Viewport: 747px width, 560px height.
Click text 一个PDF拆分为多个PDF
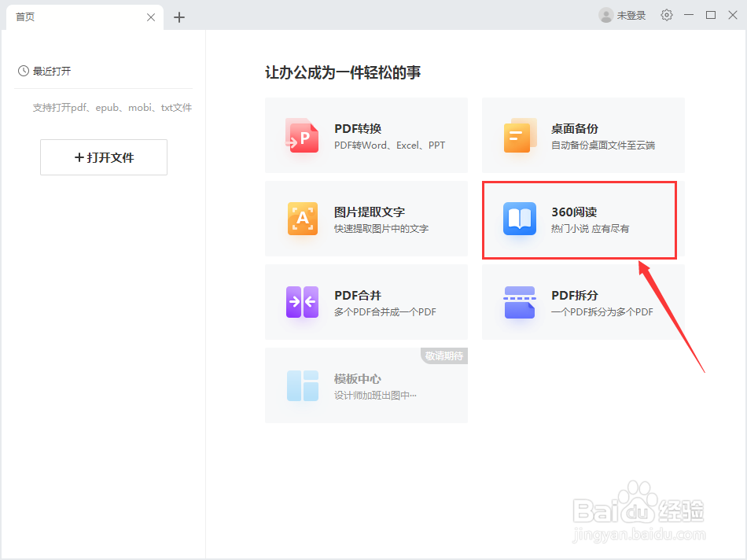602,312
